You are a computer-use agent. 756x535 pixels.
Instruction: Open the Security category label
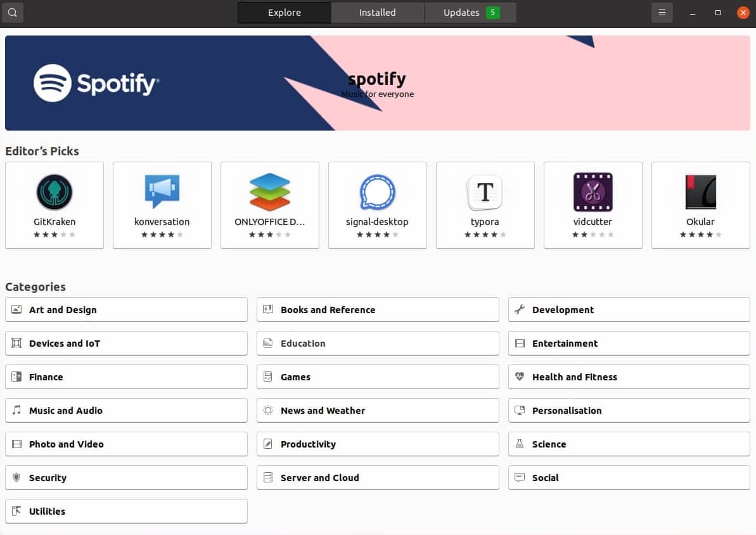point(48,477)
